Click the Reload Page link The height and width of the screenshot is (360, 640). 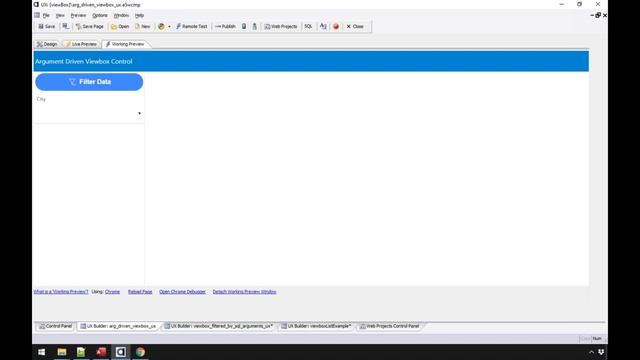(x=140, y=292)
